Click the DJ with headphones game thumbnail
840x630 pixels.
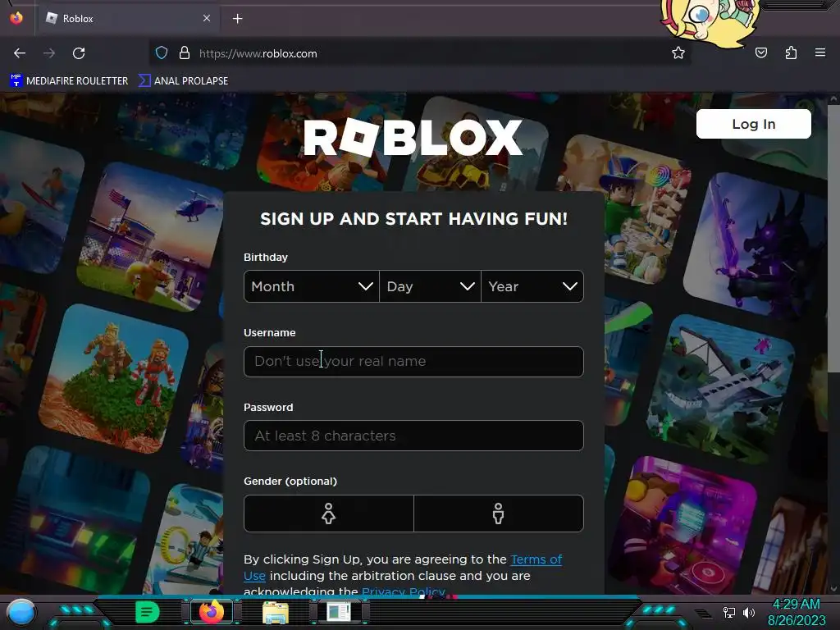point(682,527)
